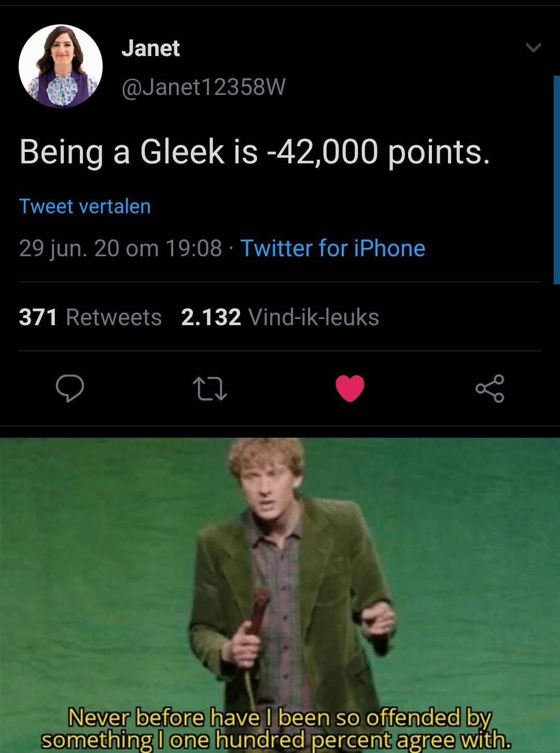Tap the display name Janet
Screen dimensions: 560x753
point(150,48)
